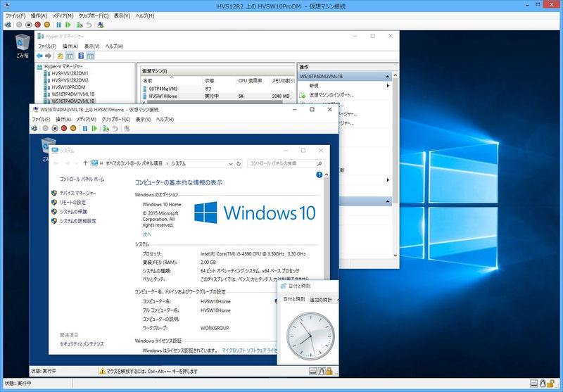Click keyboard icon in HVSW10Home status bar
Screen dimensions: 563x392
[x=312, y=371]
